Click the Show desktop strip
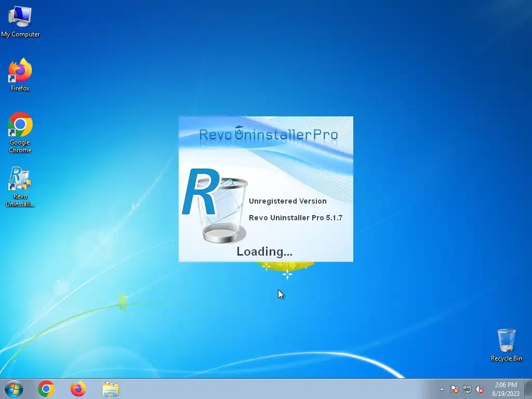This screenshot has height=399, width=532. tap(528, 389)
